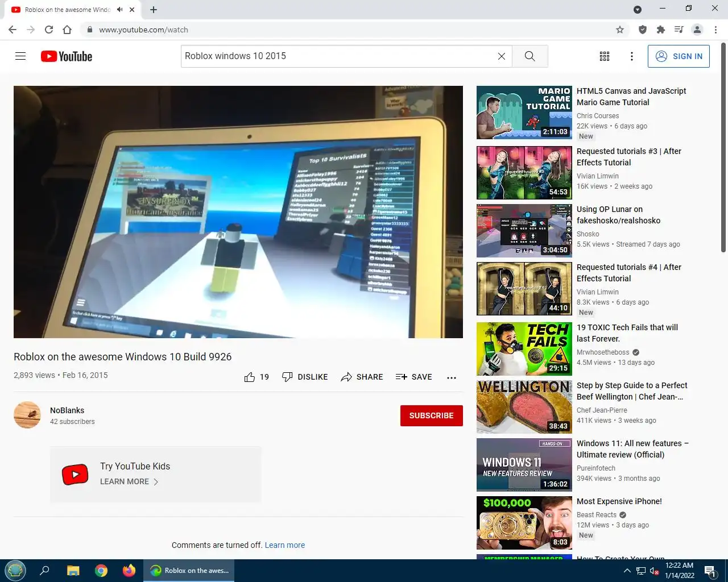Reload the page
Image resolution: width=728 pixels, height=582 pixels.
tap(49, 30)
